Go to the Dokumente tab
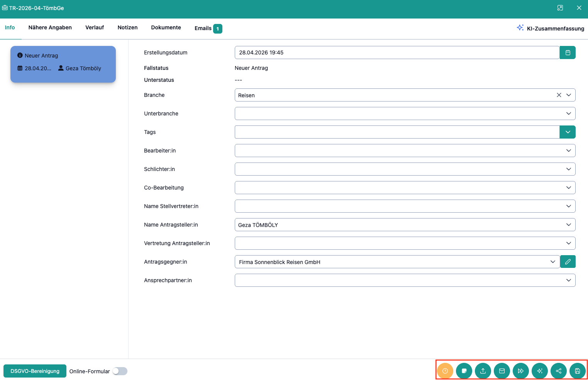 tap(166, 27)
